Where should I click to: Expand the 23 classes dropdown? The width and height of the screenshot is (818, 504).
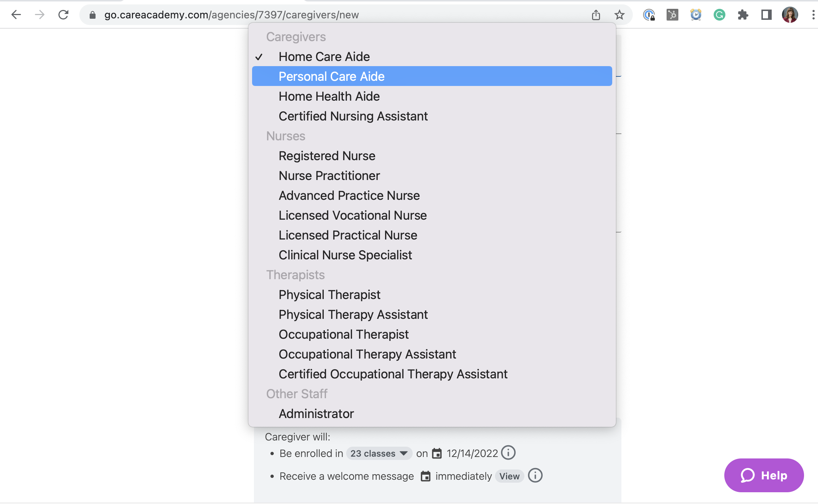(x=379, y=454)
